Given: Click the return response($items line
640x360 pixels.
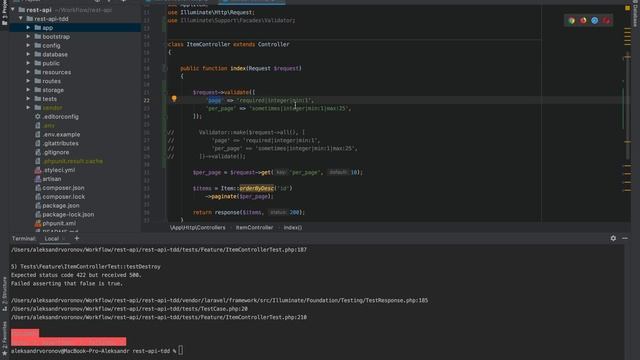Looking at the screenshot, I should click(x=249, y=213).
